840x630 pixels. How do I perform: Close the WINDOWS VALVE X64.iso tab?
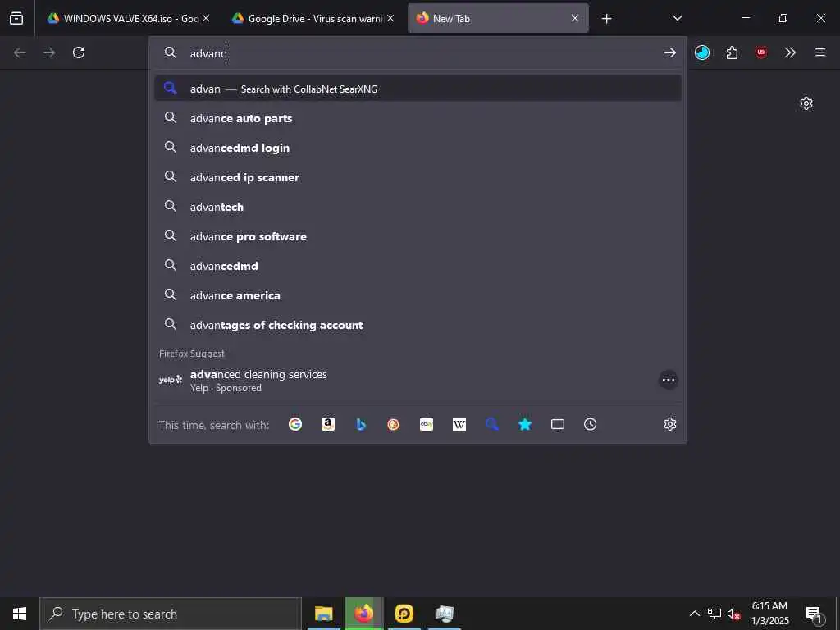pos(206,18)
